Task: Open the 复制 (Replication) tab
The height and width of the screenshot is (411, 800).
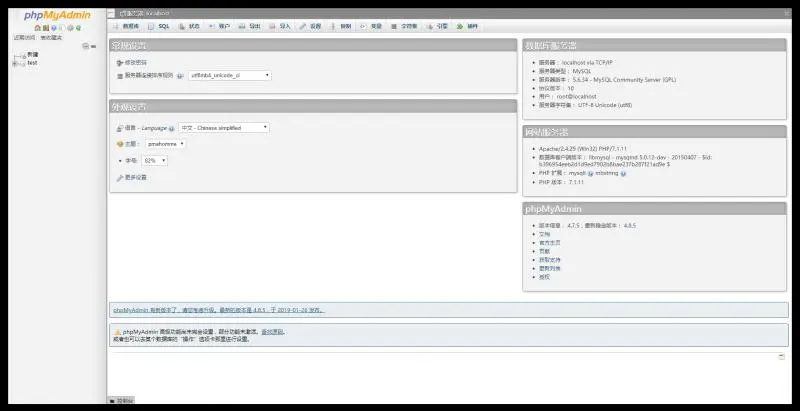Action: coord(341,26)
